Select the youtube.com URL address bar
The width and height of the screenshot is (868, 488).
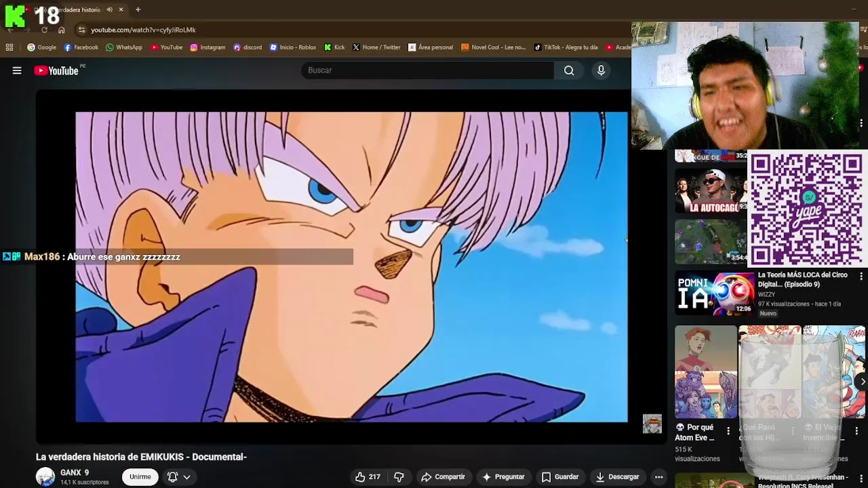point(143,30)
